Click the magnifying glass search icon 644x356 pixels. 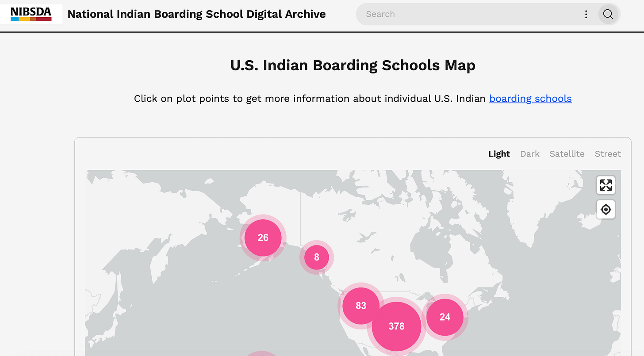click(608, 14)
